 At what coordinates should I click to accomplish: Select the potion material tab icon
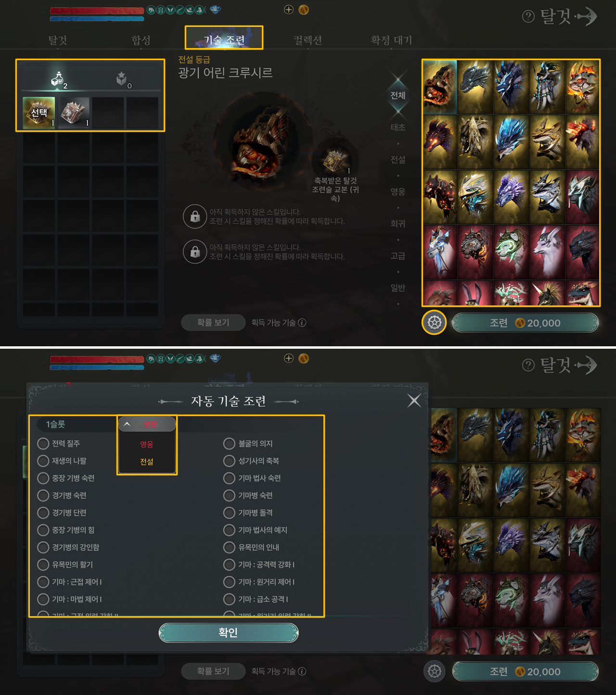(x=58, y=79)
